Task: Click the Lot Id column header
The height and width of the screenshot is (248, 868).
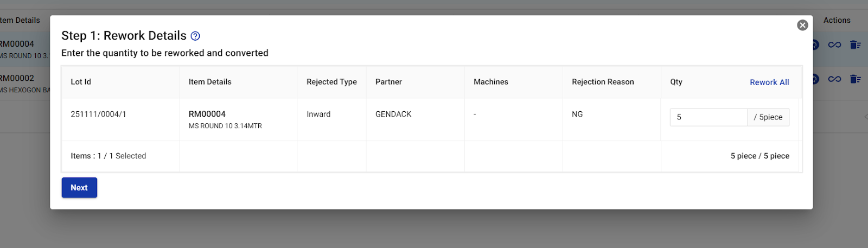Action: coord(81,82)
